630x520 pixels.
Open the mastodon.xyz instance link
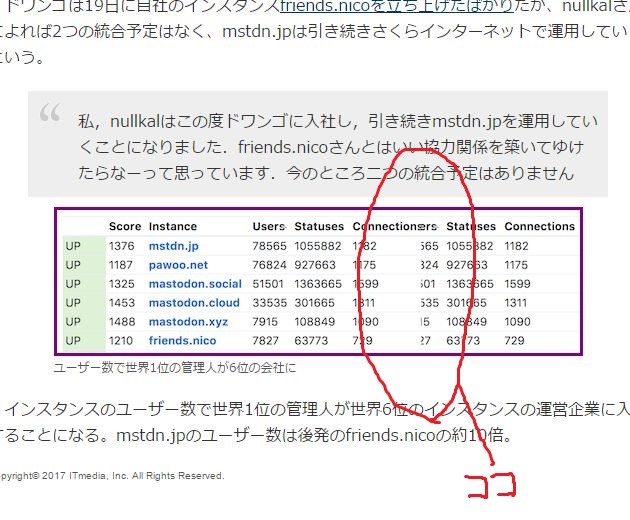tap(188, 322)
